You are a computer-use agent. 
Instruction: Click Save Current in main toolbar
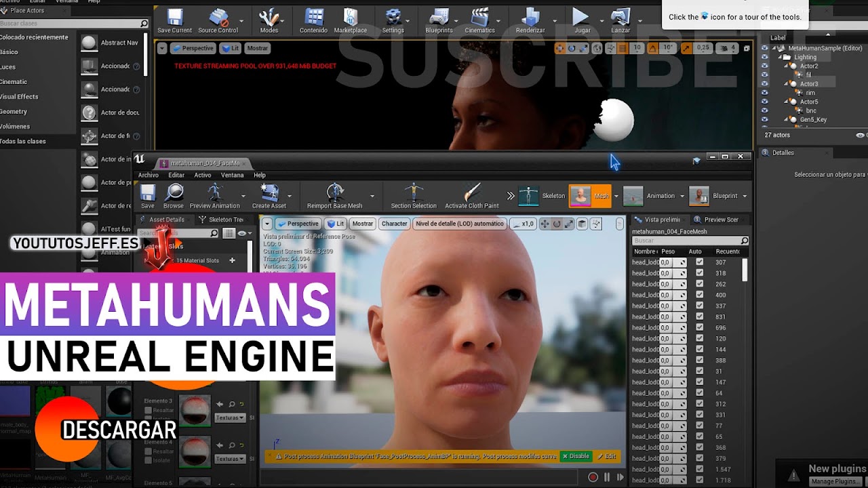(x=174, y=21)
